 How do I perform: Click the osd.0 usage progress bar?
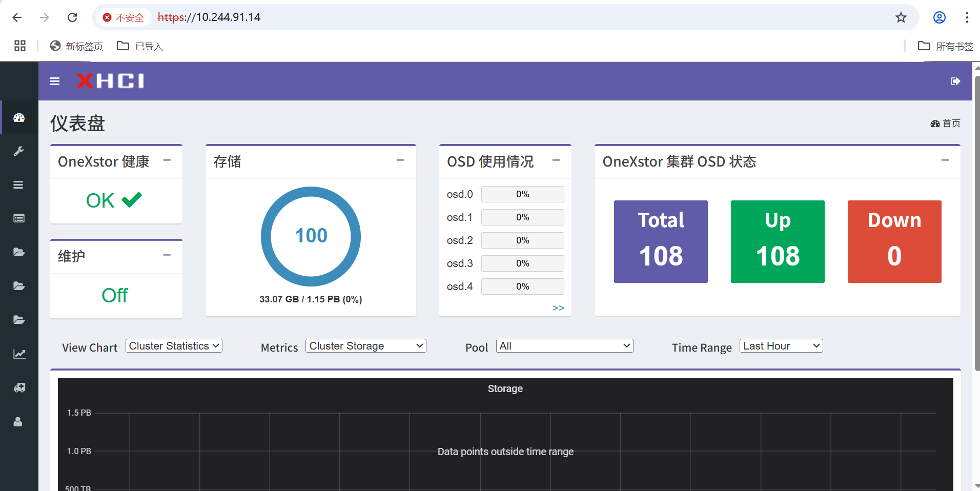(x=522, y=194)
